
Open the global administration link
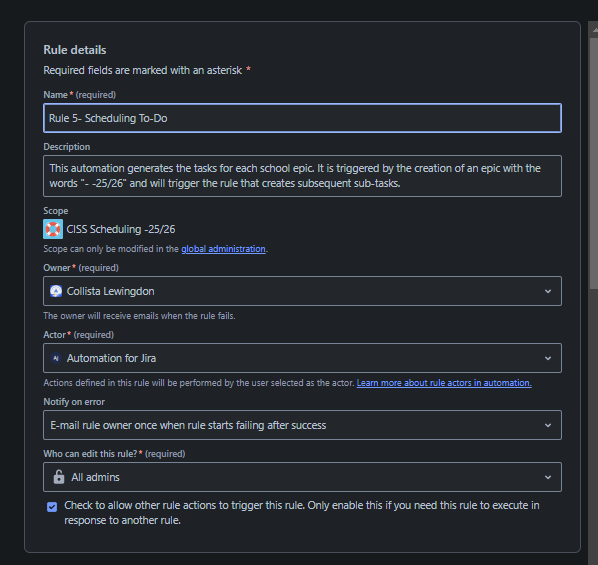[223, 249]
